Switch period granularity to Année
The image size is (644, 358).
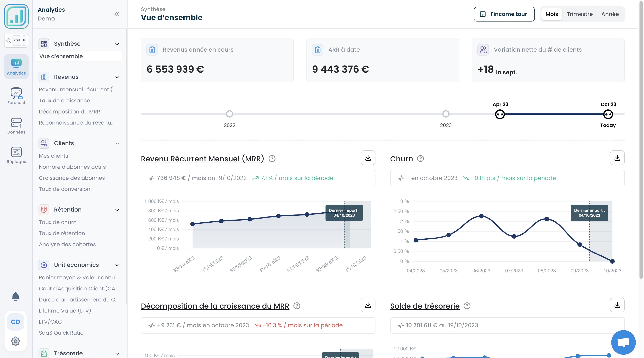click(610, 14)
